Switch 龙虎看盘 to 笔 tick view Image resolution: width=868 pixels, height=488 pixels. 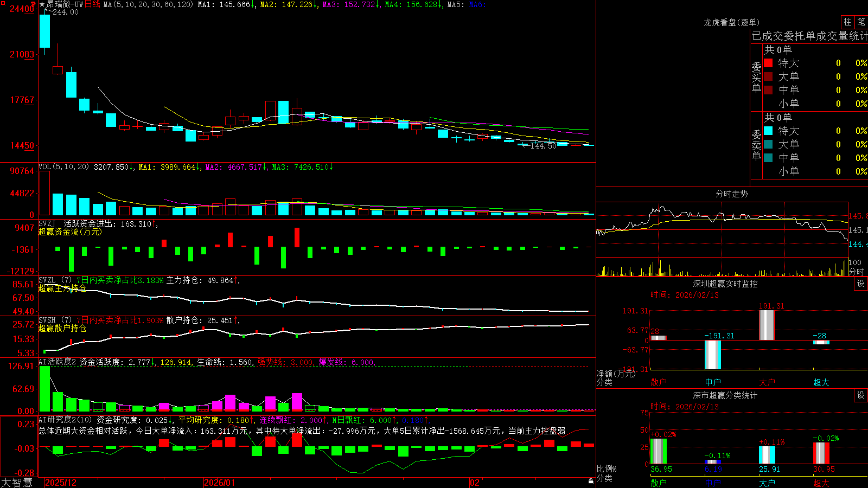(x=861, y=22)
